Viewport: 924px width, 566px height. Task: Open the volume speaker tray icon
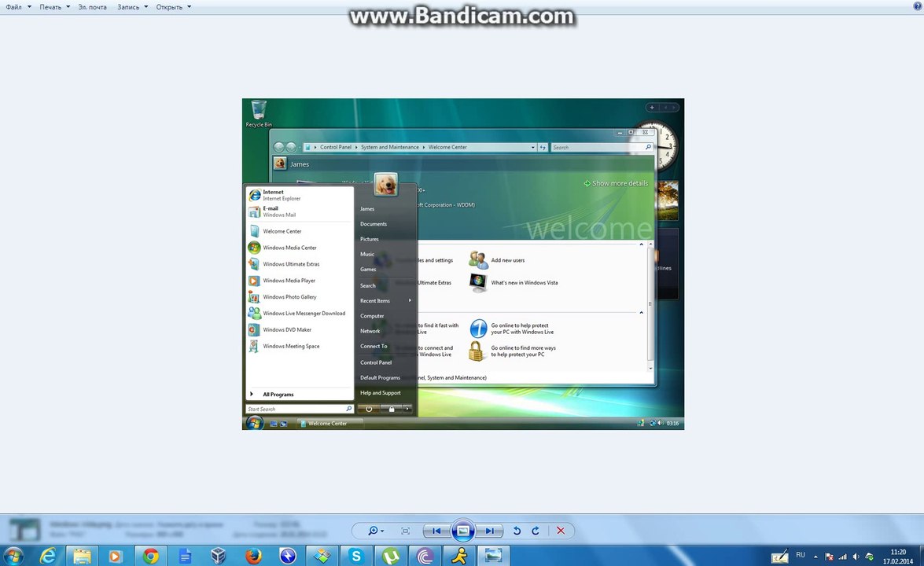856,556
